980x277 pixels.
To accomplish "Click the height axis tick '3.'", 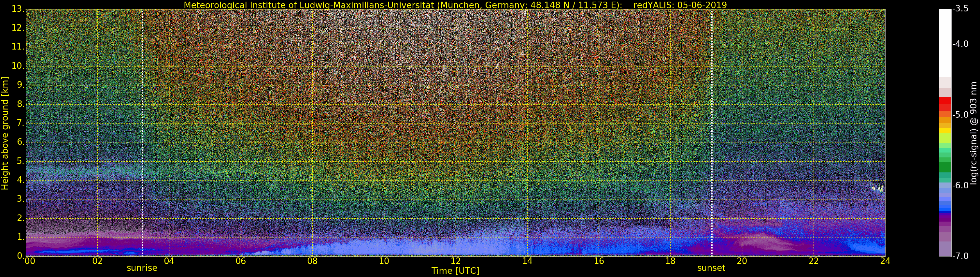I will click(21, 199).
